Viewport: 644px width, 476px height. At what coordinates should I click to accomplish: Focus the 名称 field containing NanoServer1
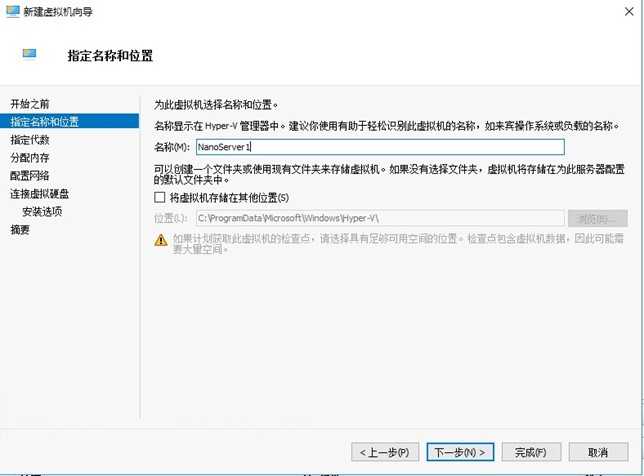pyautogui.click(x=380, y=147)
